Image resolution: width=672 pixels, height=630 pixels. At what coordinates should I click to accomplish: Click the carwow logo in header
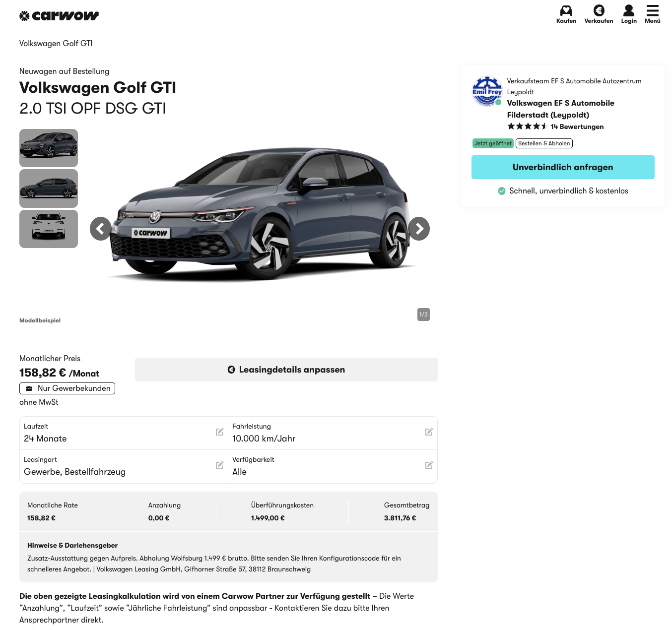point(59,16)
